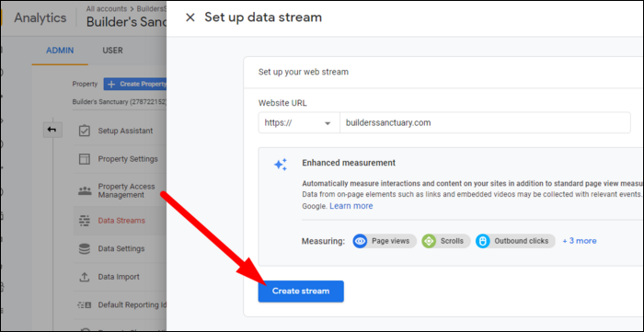Click the Data Import upload icon

(x=85, y=277)
